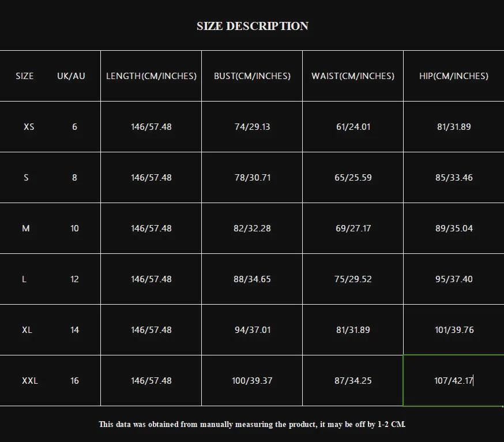
Task: Click the hip cell containing 107/42.17
Action: (454, 381)
